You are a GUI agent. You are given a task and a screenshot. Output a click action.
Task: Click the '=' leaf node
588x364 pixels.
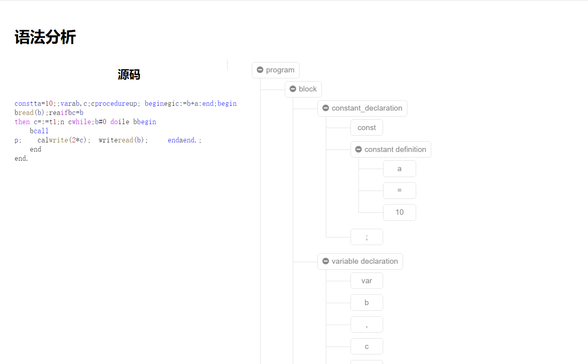(x=399, y=191)
